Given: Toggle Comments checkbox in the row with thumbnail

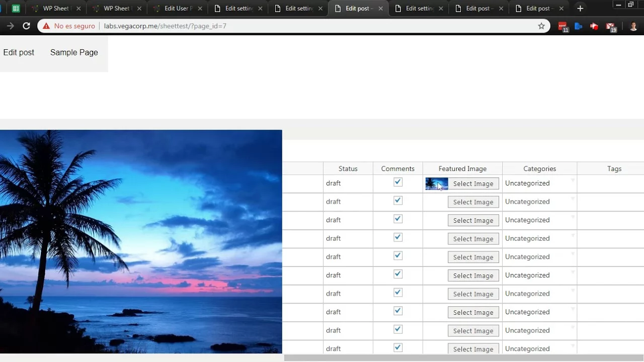Looking at the screenshot, I should (398, 182).
